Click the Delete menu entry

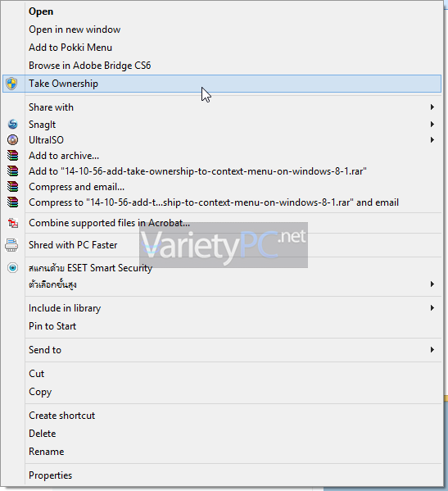coord(43,434)
